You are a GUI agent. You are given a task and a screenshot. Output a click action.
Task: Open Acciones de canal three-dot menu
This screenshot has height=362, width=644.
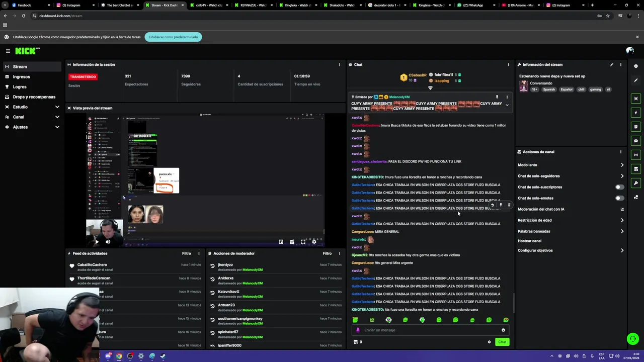(621, 152)
